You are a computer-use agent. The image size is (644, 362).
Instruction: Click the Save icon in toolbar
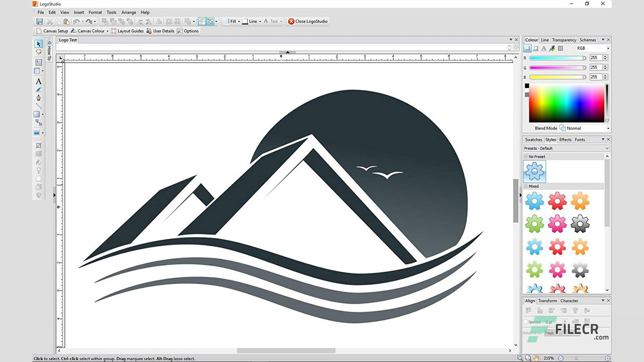click(39, 21)
